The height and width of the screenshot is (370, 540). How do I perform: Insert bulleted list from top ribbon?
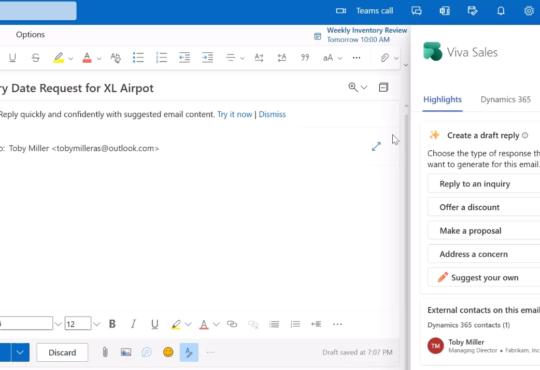click(138, 58)
